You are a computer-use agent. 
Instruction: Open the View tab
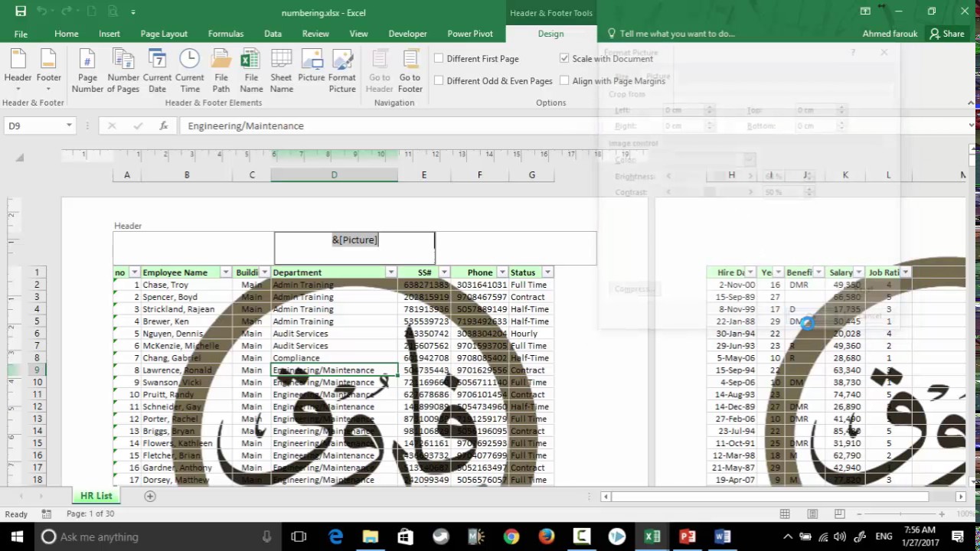point(358,34)
